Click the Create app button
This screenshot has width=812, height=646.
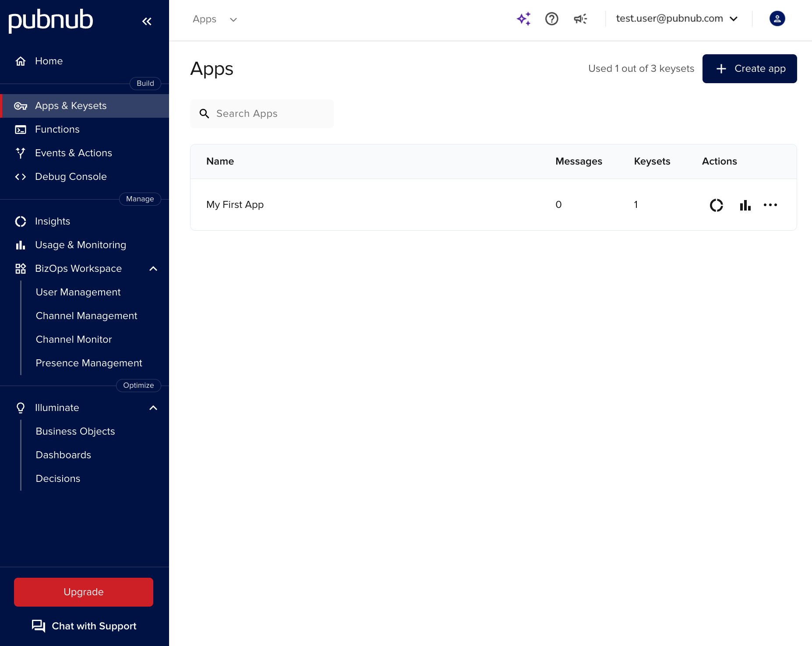point(749,69)
